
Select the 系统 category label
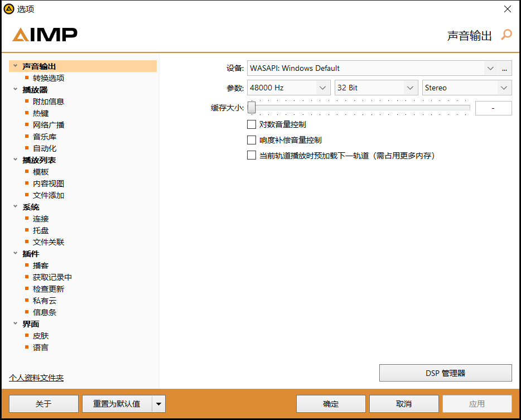[31, 207]
